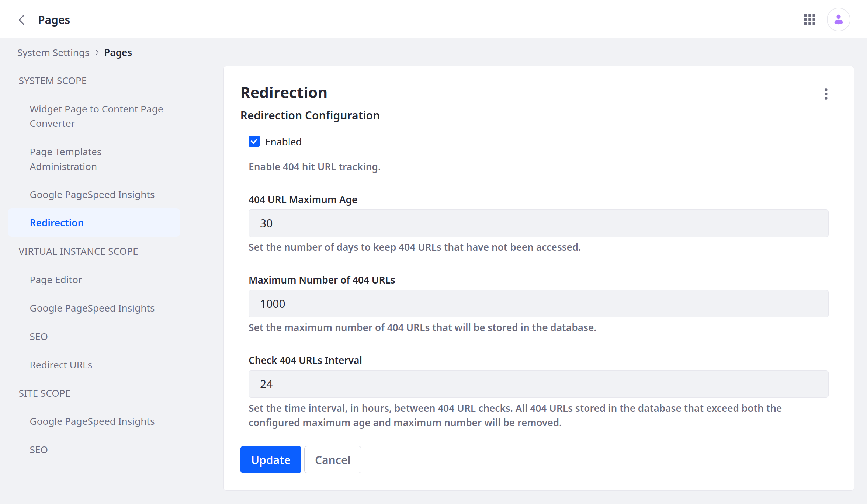
Task: Navigate to Google PageSpeed Insights system scope
Action: pyautogui.click(x=93, y=194)
